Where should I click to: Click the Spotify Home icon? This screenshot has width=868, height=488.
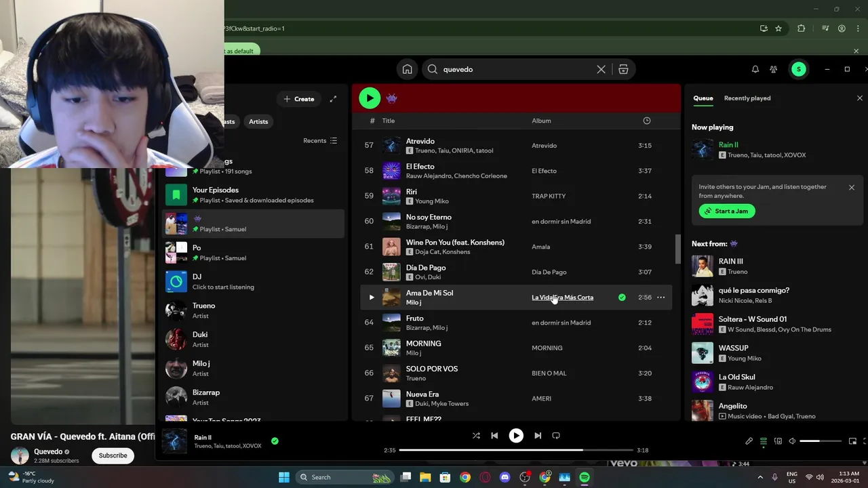click(x=407, y=69)
